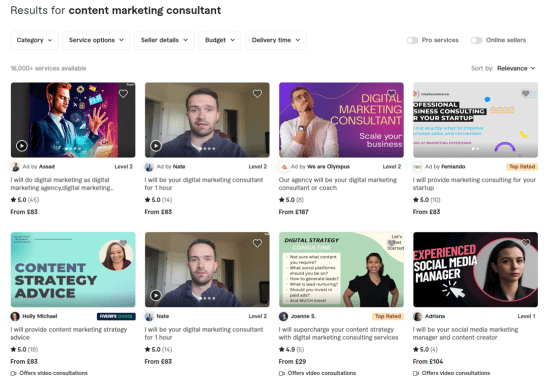The width and height of the screenshot is (551, 378).
Task: Open 'I will do digital marketing as digital' gig
Action: 62,184
